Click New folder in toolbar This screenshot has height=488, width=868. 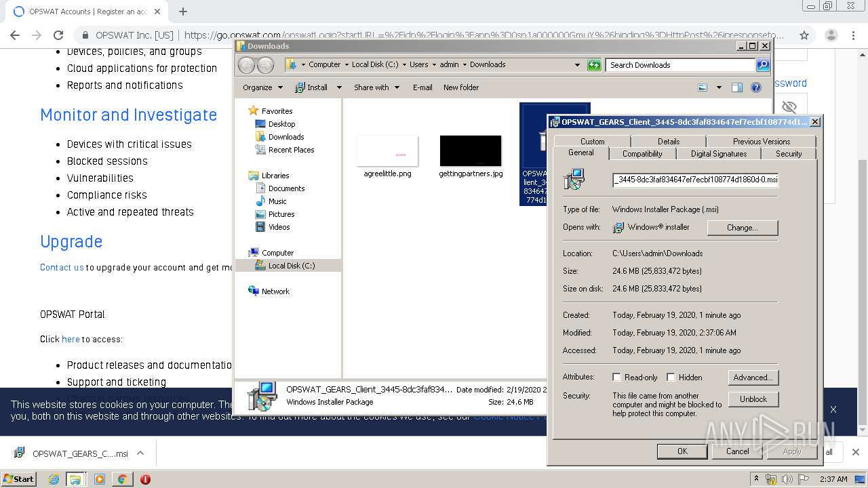(461, 87)
